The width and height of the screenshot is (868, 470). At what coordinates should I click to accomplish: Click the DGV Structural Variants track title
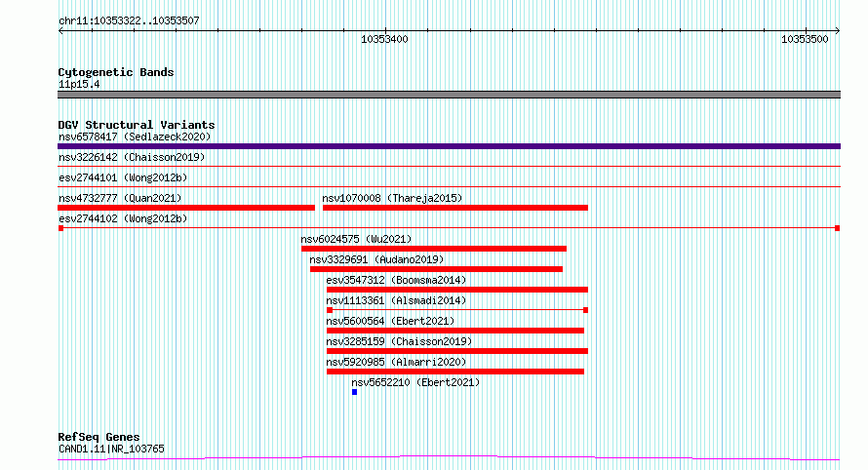137,125
